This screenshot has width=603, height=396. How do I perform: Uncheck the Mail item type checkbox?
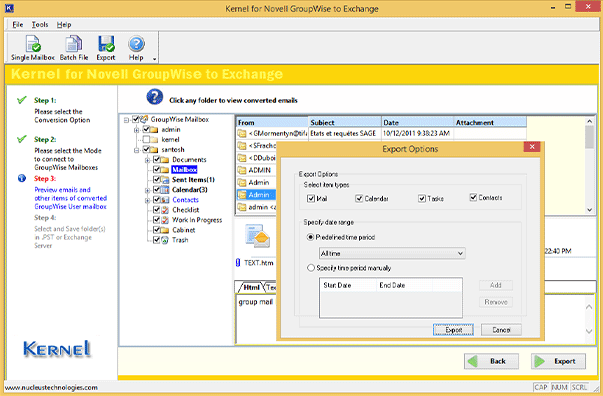311,198
